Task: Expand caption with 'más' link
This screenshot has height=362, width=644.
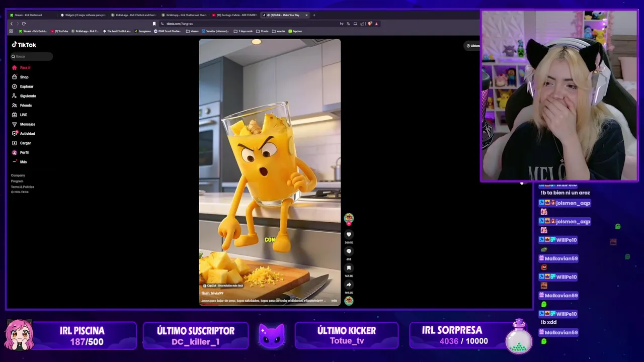Action: 334,301
